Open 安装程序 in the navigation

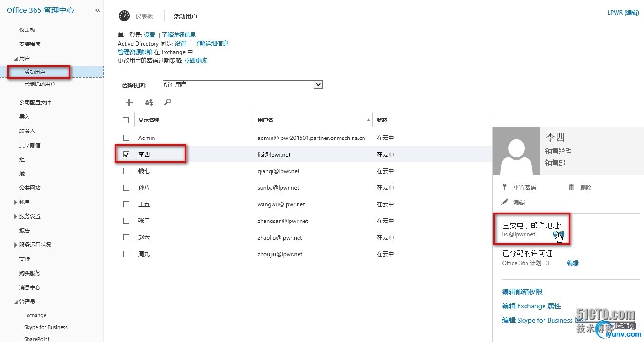(30, 44)
